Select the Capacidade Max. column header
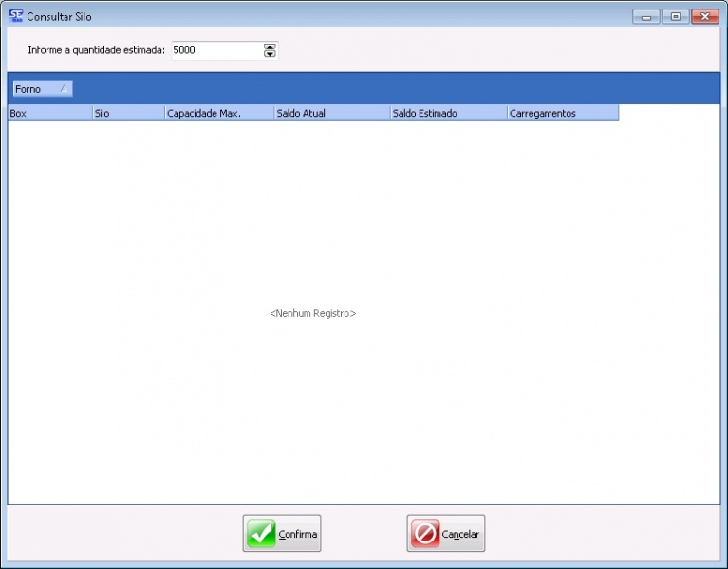 pos(218,113)
